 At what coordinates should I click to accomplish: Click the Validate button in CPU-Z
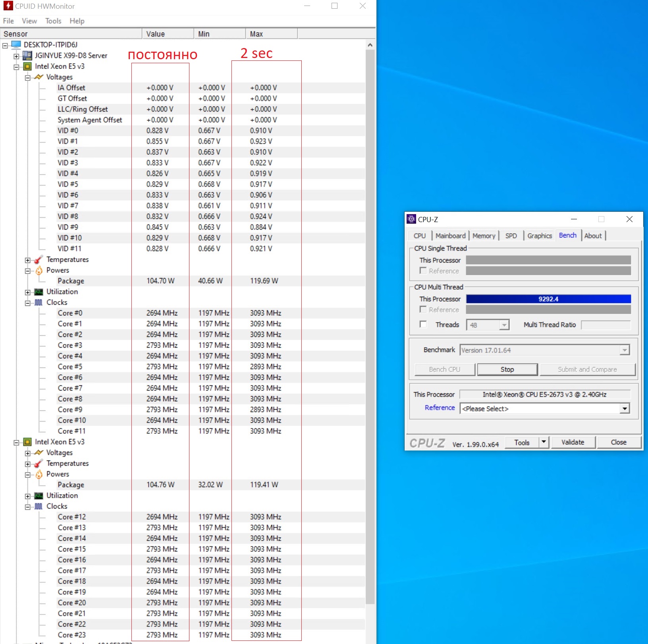573,442
